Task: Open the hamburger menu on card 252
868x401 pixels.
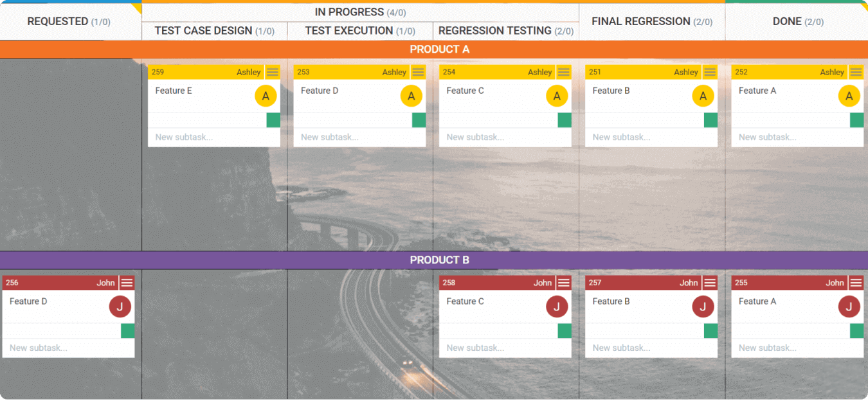Action: 856,72
